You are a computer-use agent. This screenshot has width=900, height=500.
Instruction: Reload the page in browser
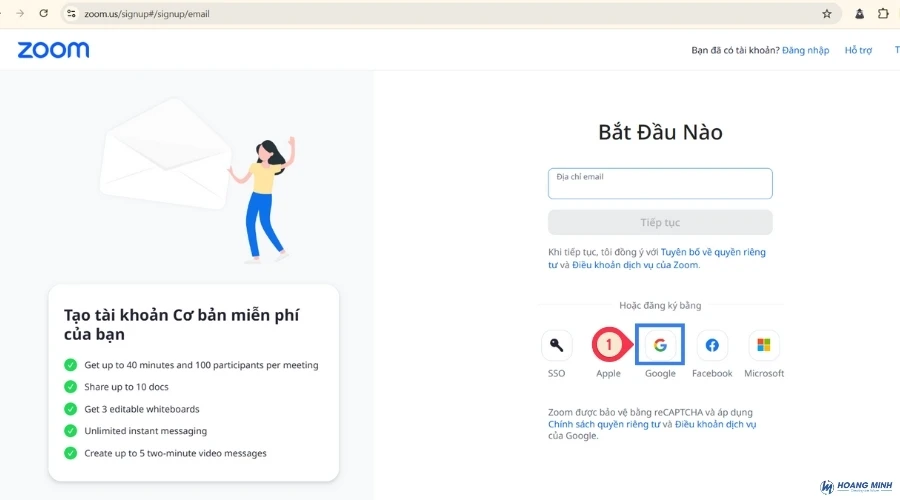click(x=44, y=13)
